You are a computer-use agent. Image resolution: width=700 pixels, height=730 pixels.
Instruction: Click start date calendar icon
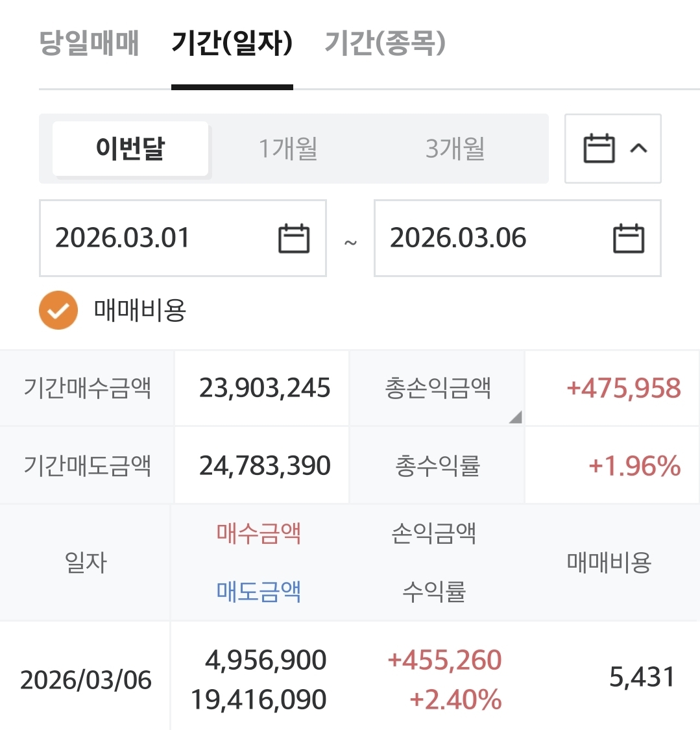point(294,238)
